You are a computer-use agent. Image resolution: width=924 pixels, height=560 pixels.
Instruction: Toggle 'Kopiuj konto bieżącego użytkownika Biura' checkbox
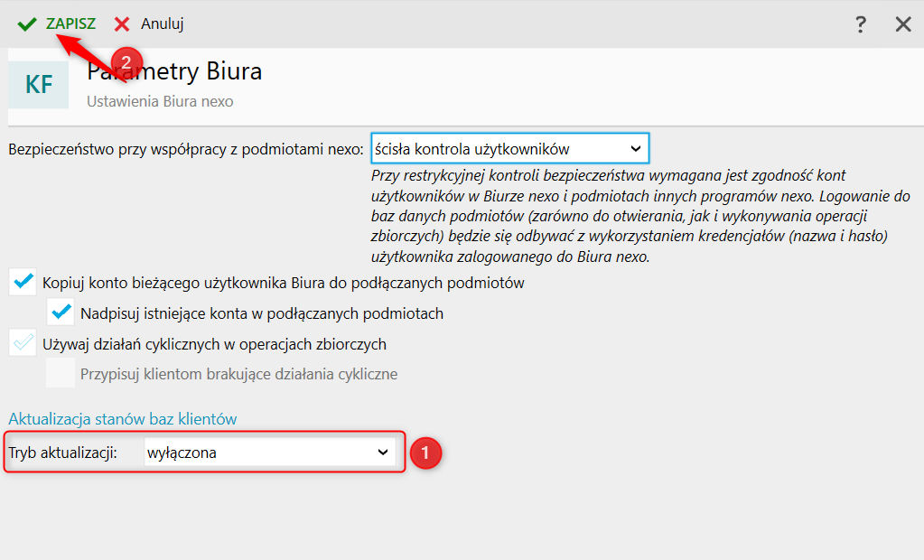[23, 282]
